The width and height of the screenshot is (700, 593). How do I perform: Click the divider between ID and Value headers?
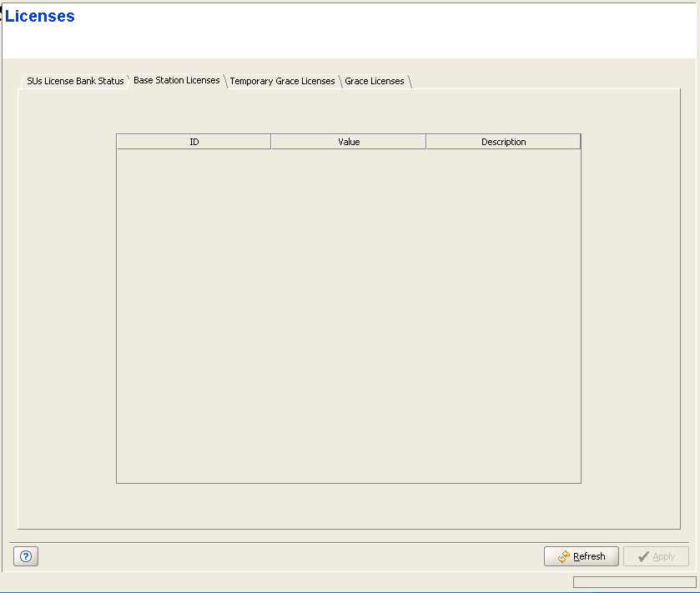click(271, 142)
